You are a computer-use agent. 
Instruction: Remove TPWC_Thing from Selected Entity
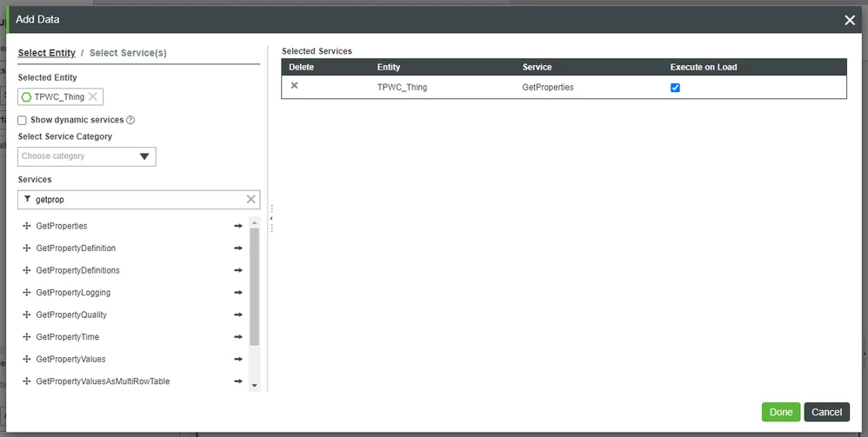pos(93,96)
